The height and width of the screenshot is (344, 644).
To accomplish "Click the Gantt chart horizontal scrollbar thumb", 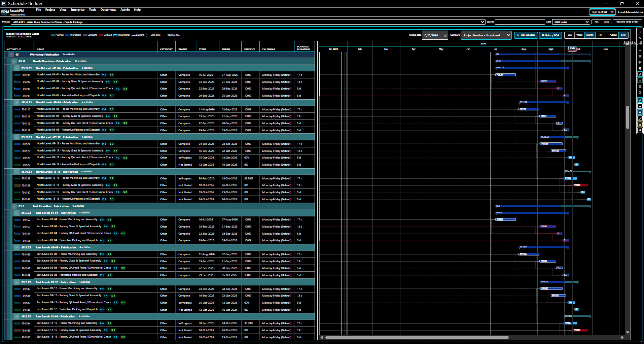I will 417,337.
